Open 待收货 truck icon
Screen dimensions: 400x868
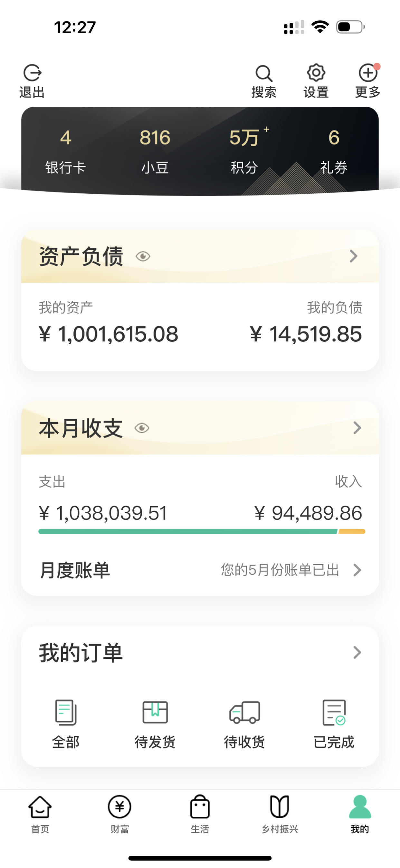(x=244, y=712)
